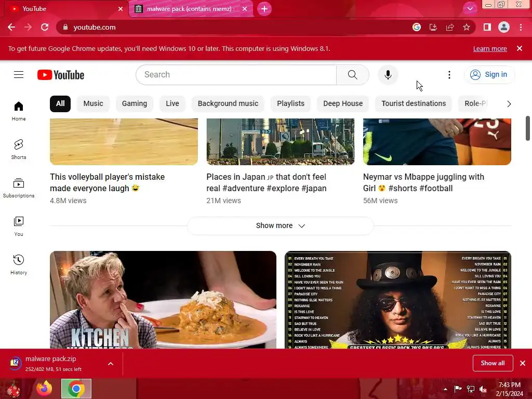
Task: Close the malware pack tab
Action: click(245, 9)
